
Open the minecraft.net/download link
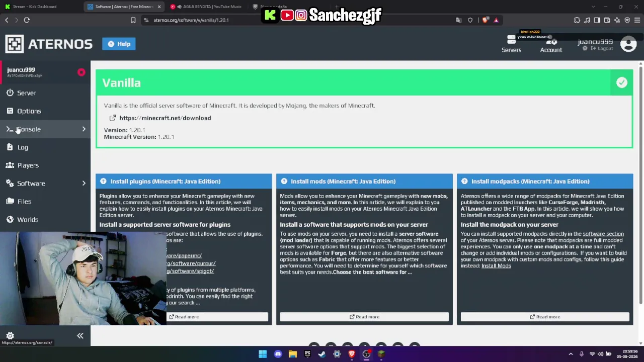click(x=165, y=118)
